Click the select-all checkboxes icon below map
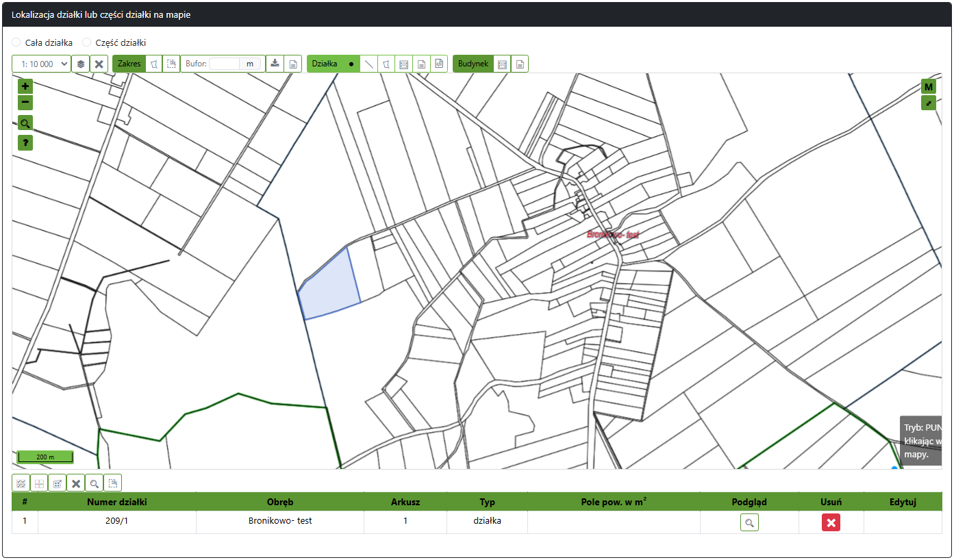954x560 pixels. (x=21, y=483)
